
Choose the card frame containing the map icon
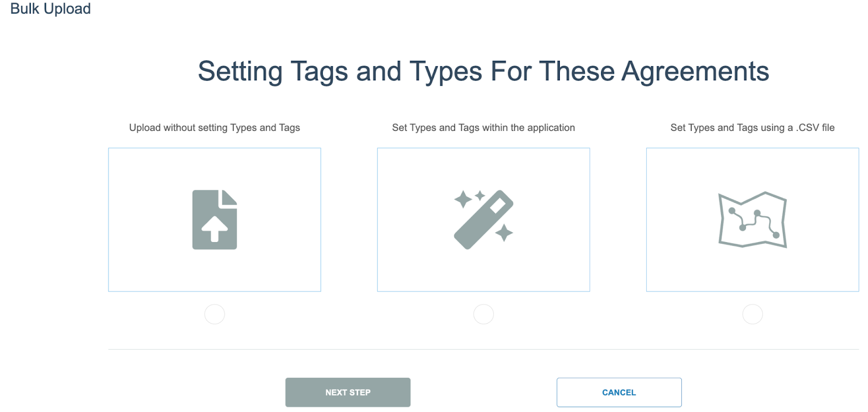coord(752,219)
